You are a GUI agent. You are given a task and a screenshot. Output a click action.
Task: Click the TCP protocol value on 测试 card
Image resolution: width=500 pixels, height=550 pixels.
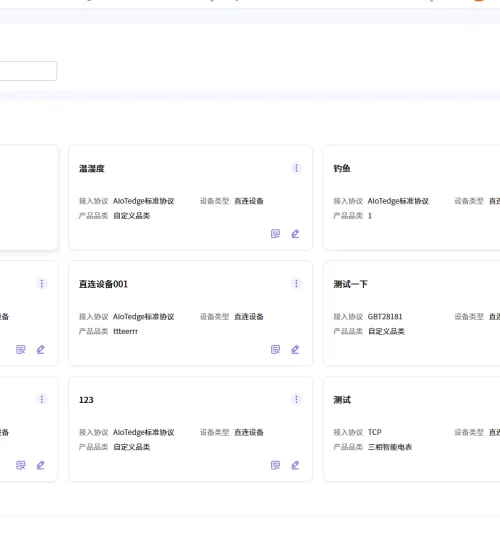(x=374, y=432)
